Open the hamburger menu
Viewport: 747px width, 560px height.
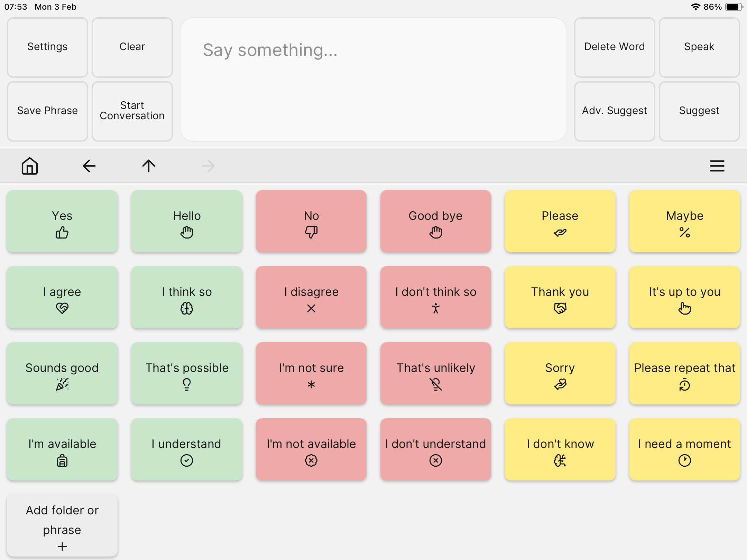click(717, 166)
